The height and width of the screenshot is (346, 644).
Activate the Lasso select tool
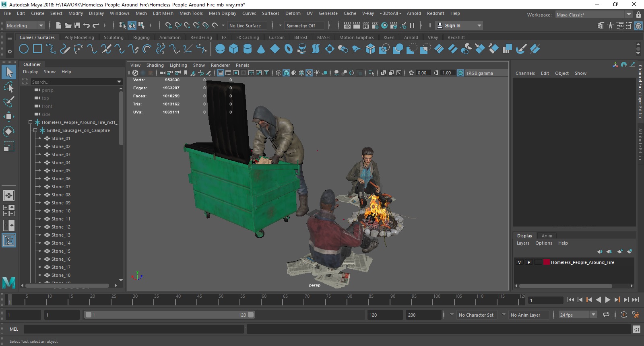[x=9, y=87]
